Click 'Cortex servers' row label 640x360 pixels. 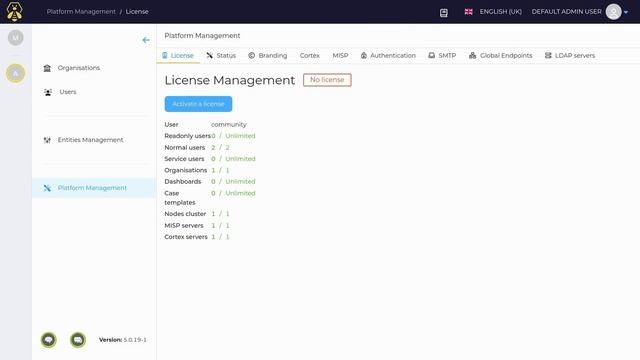pos(186,237)
